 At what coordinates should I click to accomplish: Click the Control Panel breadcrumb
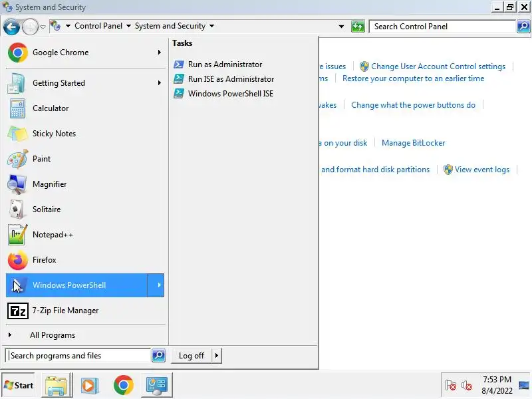tap(98, 26)
